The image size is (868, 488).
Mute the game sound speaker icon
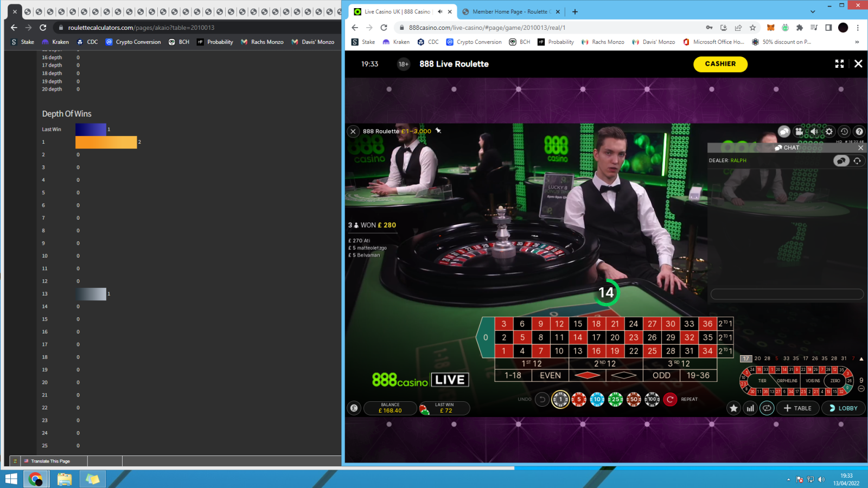coord(814,131)
